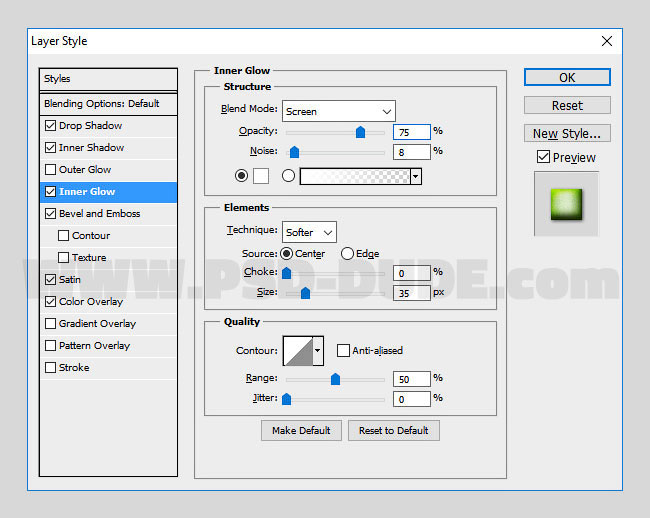Click the Choke slider handle
This screenshot has width=650, height=518.
click(286, 273)
